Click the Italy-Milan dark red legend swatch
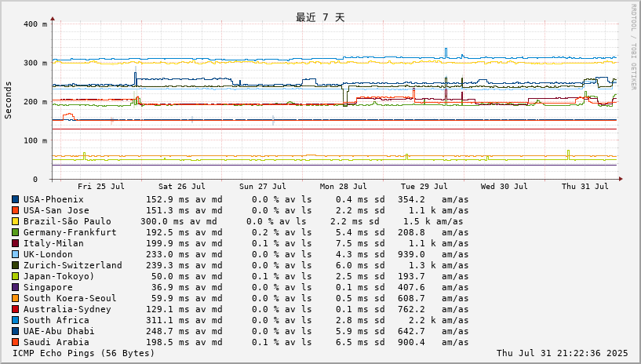 point(15,244)
